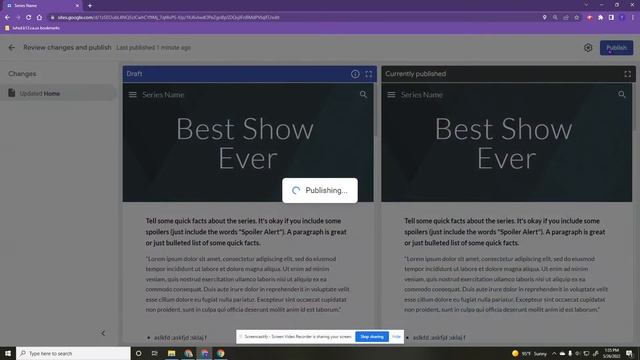Close the Series Name browser tab
The height and width of the screenshot is (360, 640).
click(77, 6)
